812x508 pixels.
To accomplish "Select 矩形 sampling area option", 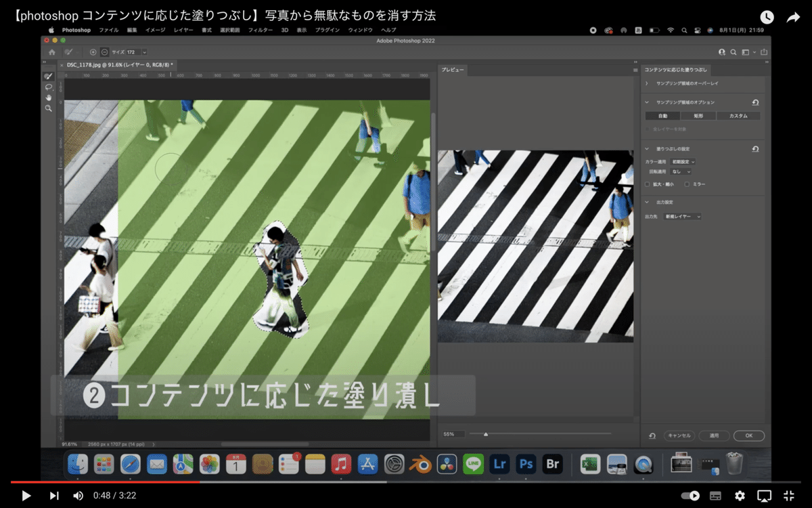I will [x=699, y=116].
